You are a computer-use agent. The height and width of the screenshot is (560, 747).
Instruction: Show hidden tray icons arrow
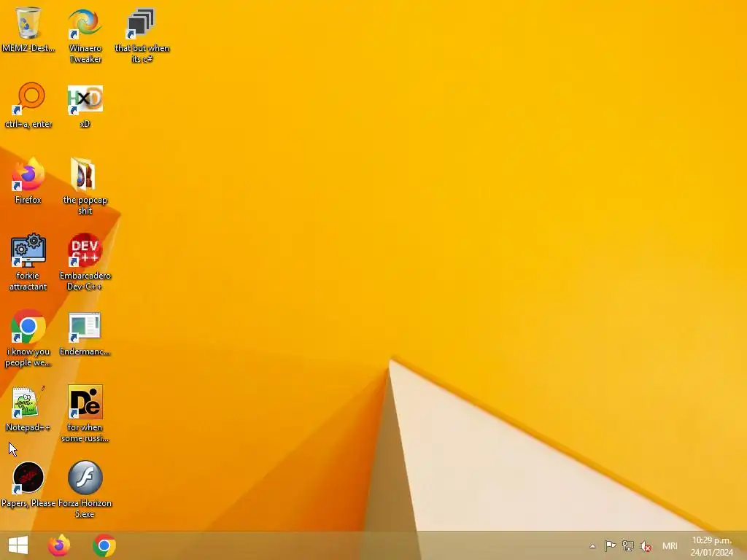(x=592, y=547)
